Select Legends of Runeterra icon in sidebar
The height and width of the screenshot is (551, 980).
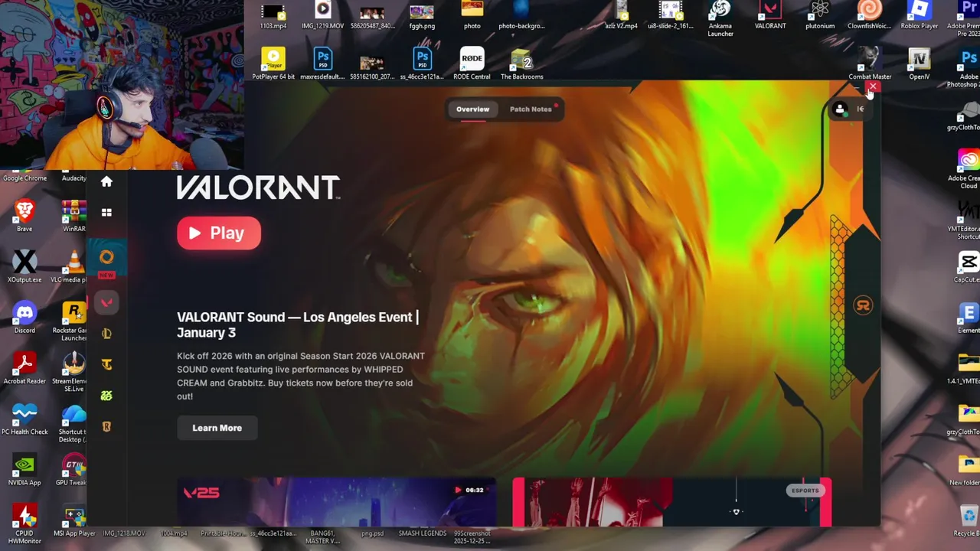(106, 426)
